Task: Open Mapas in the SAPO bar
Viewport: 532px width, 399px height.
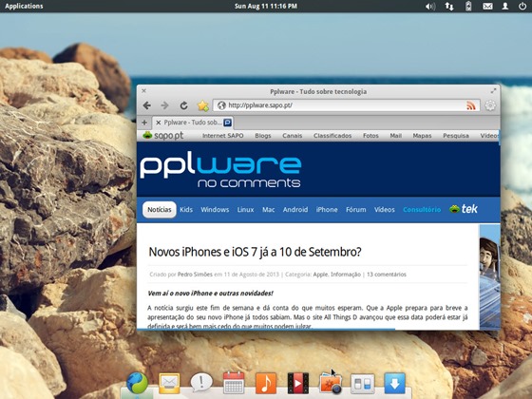Action: [x=422, y=136]
